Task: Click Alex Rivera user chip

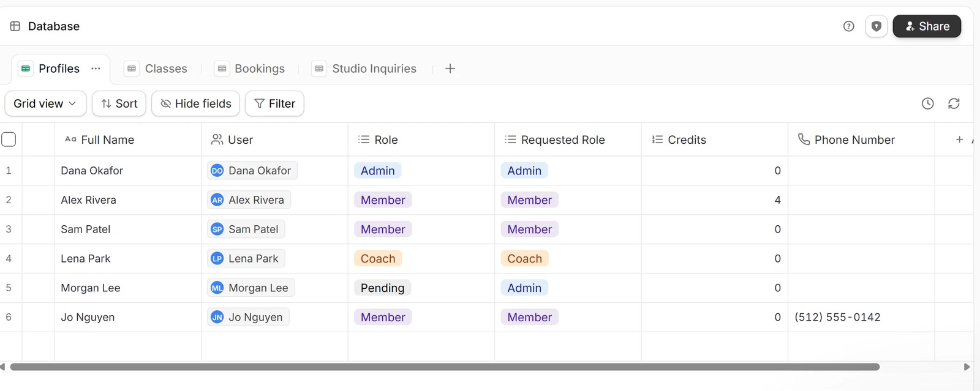Action: [249, 200]
